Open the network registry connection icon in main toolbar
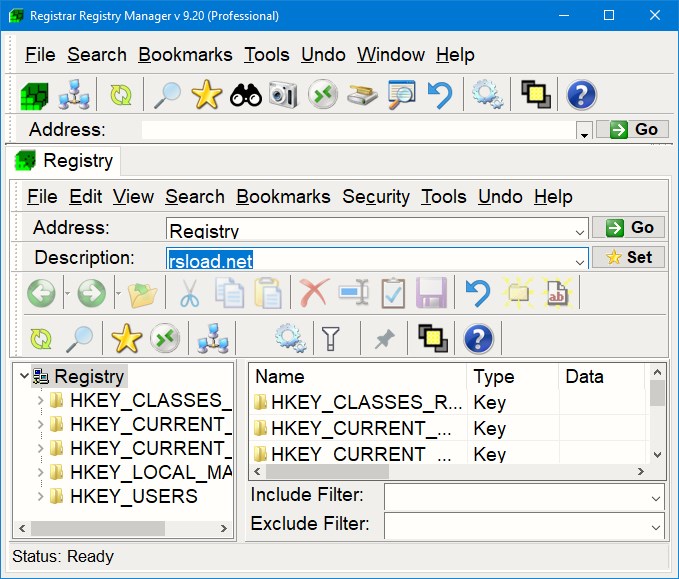Viewport: 679px width, 579px height. pyautogui.click(x=74, y=95)
